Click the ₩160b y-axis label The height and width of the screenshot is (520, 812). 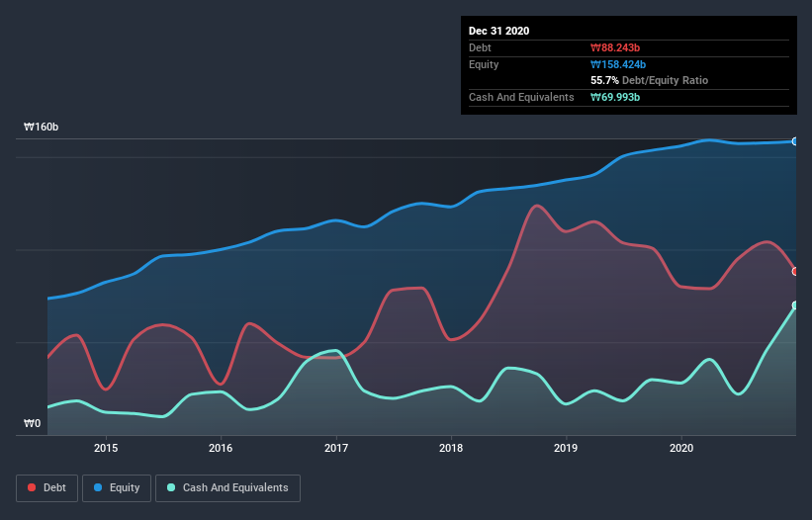[41, 127]
